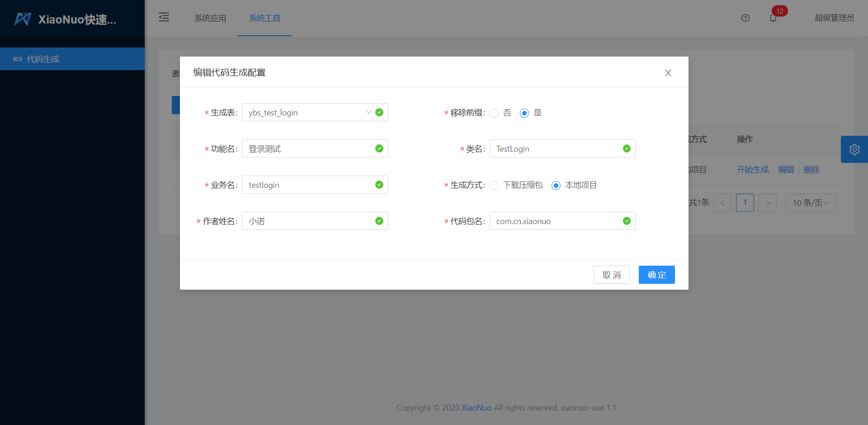Open 超级管理员 user menu
The width and height of the screenshot is (868, 425).
click(x=834, y=18)
